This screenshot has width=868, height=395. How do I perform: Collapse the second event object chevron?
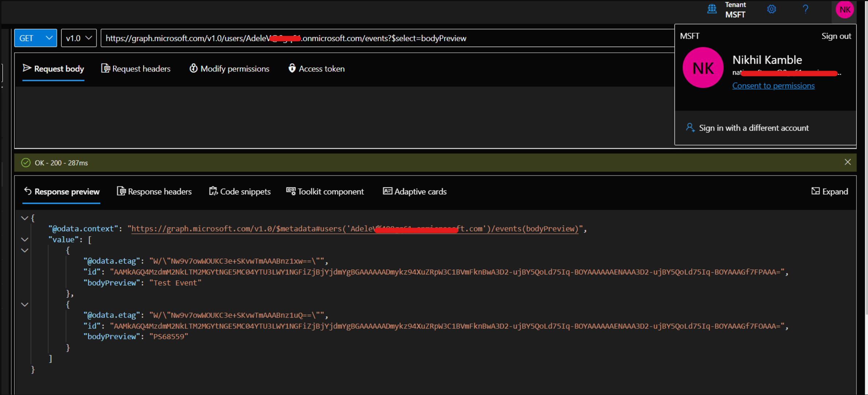24,305
